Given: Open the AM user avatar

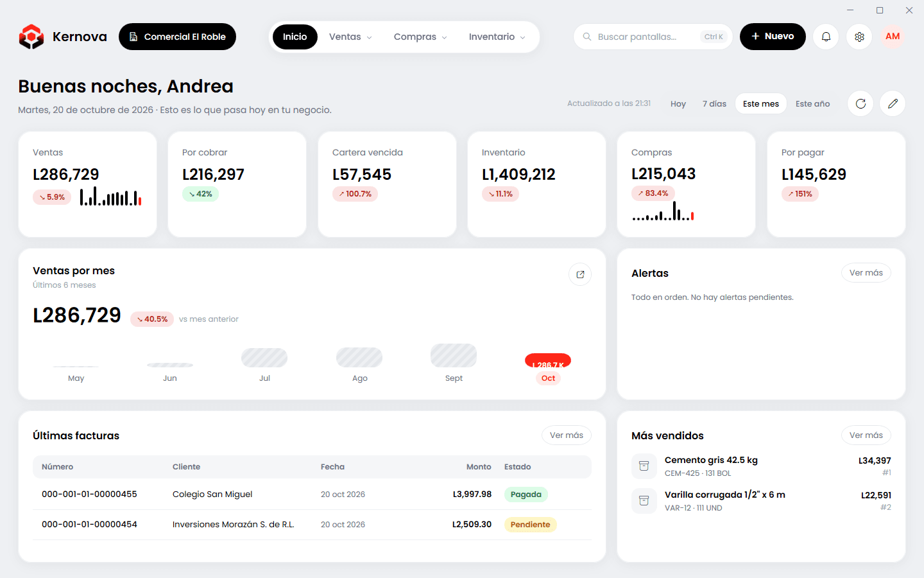Looking at the screenshot, I should click(x=893, y=37).
